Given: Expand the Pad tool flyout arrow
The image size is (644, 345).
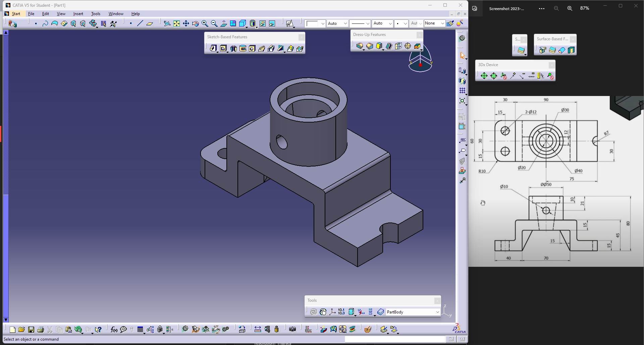Looking at the screenshot, I should (x=217, y=52).
